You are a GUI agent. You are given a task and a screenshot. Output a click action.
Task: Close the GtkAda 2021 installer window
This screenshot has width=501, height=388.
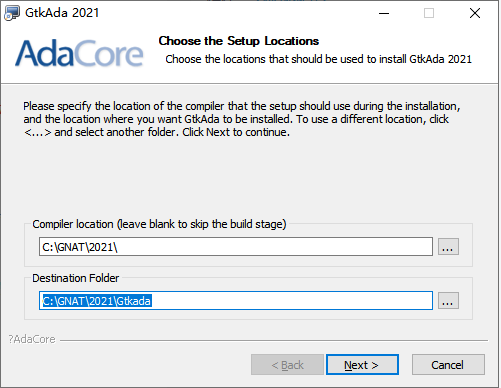(x=475, y=13)
